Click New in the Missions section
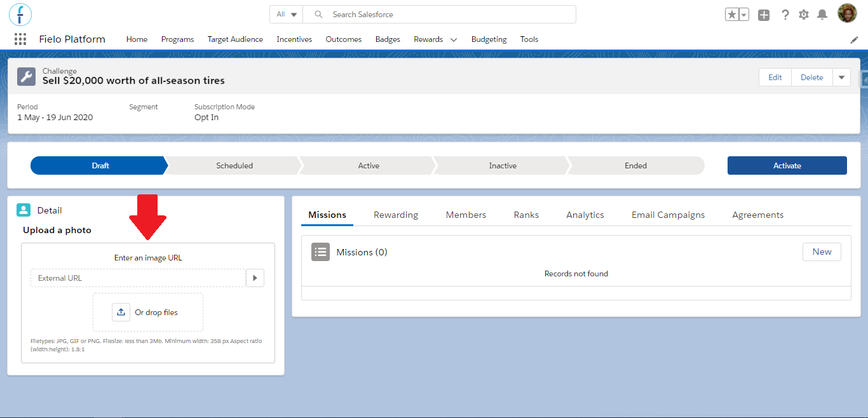Screen dimensions: 868x418 coord(822,252)
